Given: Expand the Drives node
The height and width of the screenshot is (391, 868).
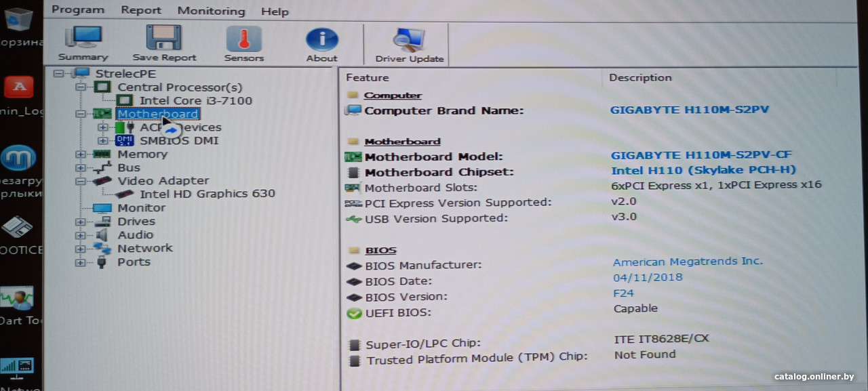Looking at the screenshot, I should pos(81,222).
